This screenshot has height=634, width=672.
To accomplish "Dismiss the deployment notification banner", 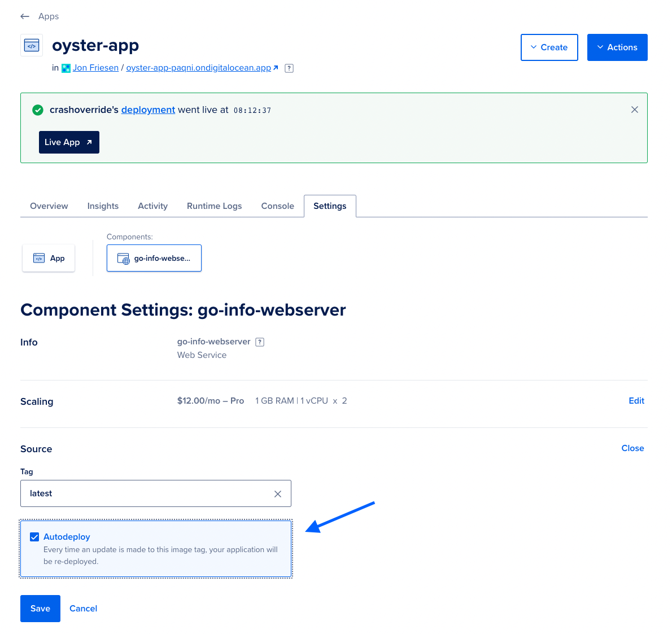I will click(x=634, y=110).
